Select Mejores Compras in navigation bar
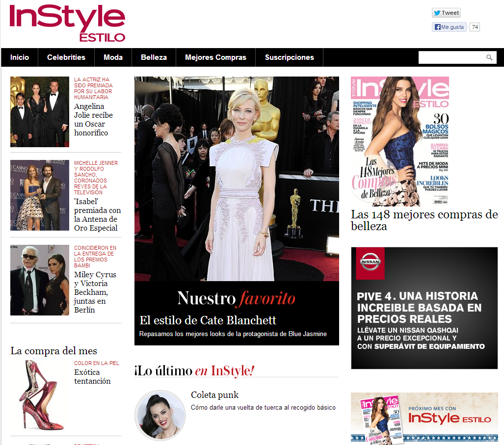 [215, 57]
